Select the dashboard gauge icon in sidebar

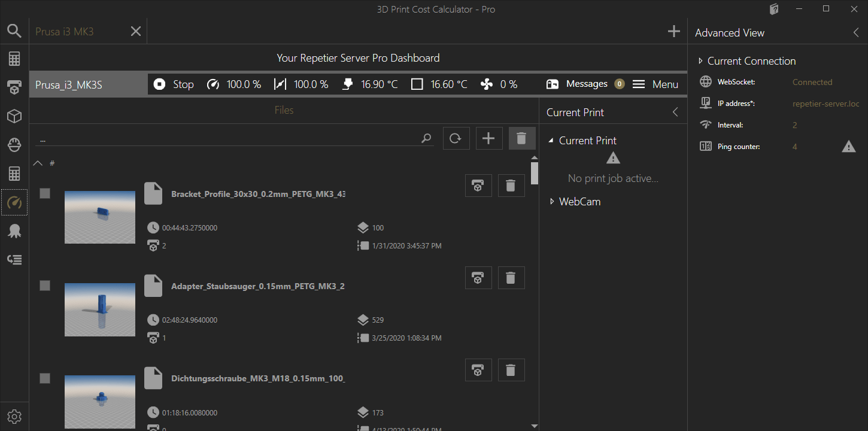tap(14, 202)
